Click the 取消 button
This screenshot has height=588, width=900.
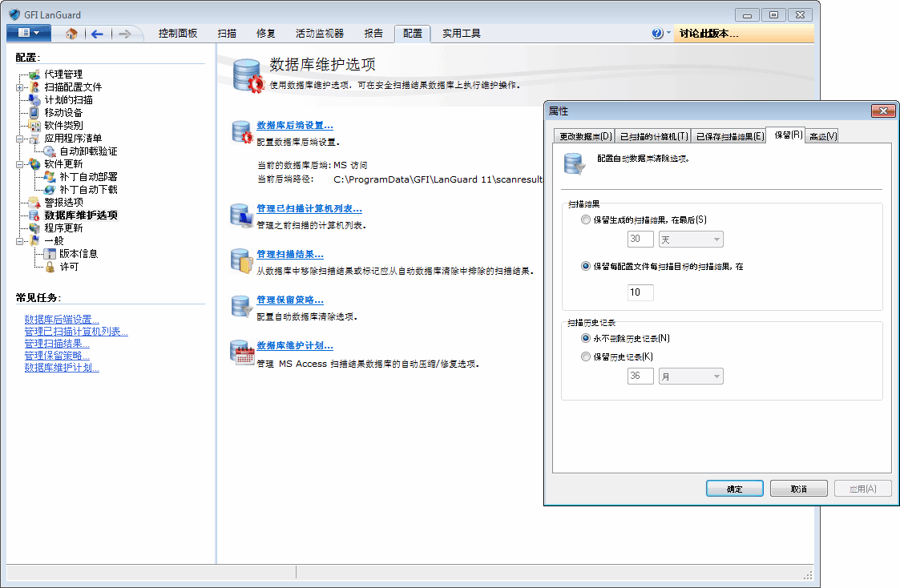pyautogui.click(x=798, y=489)
